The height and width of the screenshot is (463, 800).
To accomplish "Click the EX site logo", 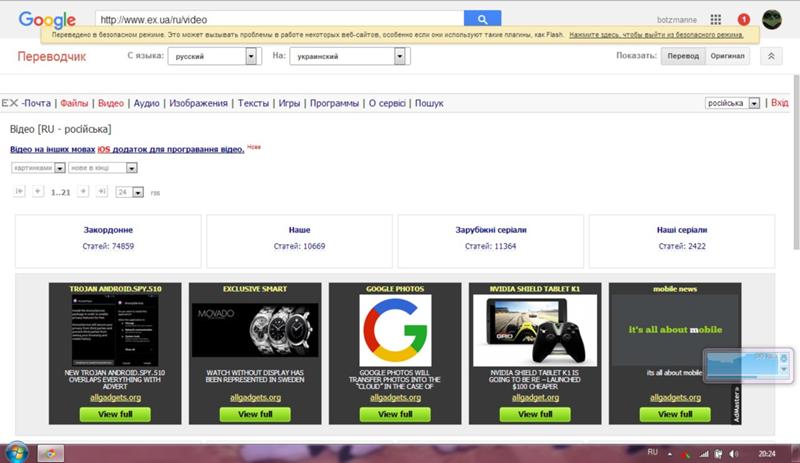I will point(10,103).
